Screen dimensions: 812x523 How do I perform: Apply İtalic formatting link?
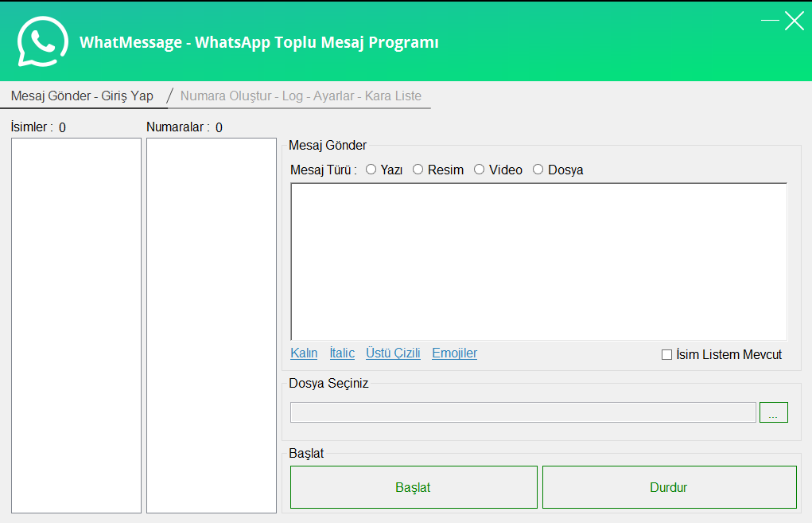(x=342, y=353)
